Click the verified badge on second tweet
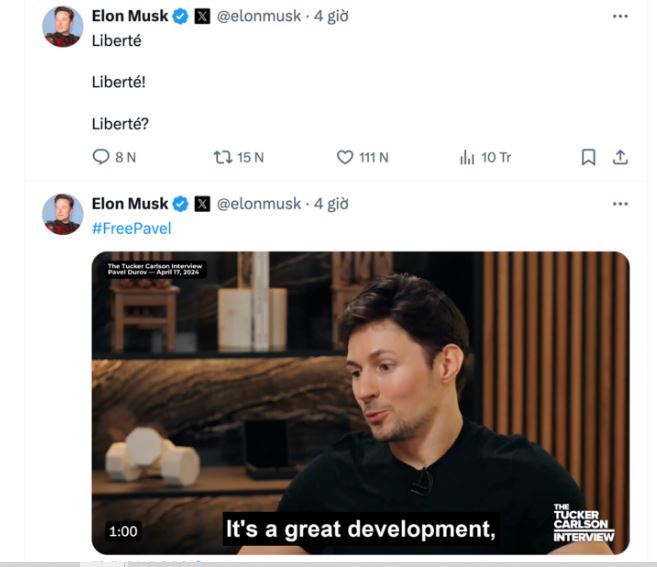Viewport: 657px width, 567px height. pos(181,204)
